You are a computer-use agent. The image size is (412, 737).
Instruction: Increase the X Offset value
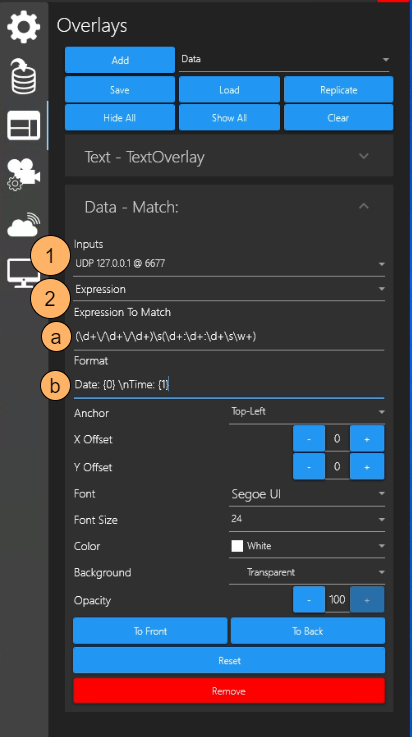(x=367, y=439)
